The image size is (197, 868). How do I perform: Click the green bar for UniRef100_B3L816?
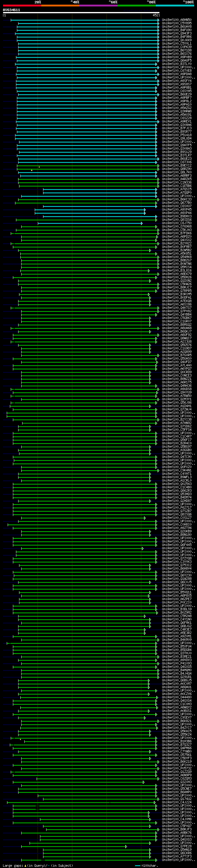pos(85,271)
